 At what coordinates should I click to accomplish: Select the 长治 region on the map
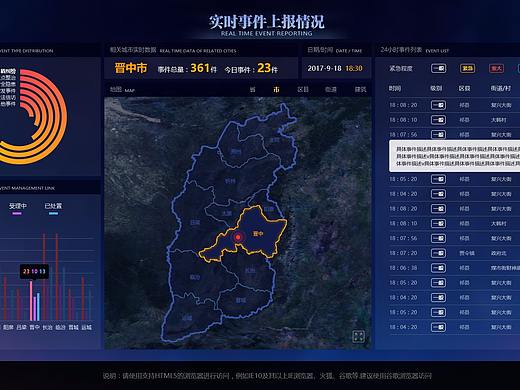click(x=250, y=271)
